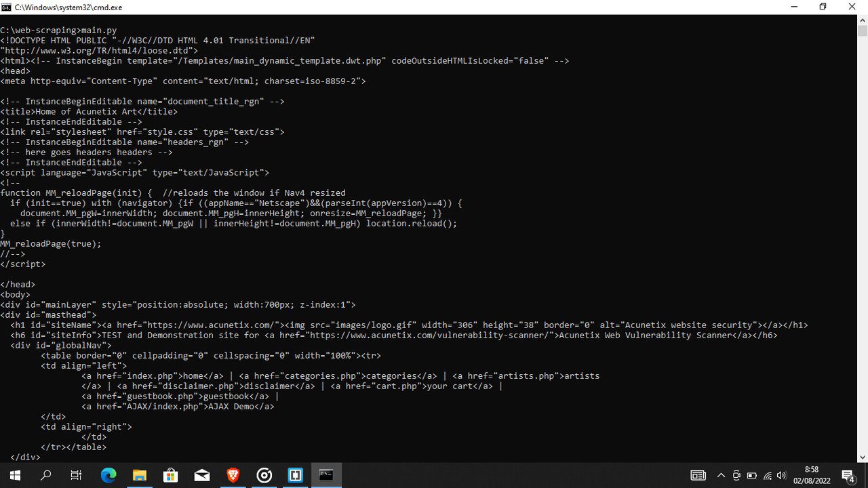Image resolution: width=868 pixels, height=488 pixels.
Task: Open File Explorer from the taskbar
Action: click(140, 474)
